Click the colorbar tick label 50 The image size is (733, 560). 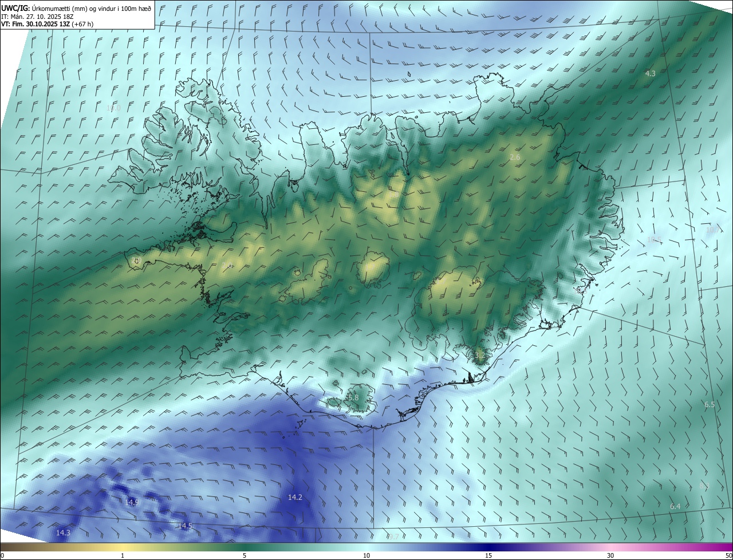728,555
